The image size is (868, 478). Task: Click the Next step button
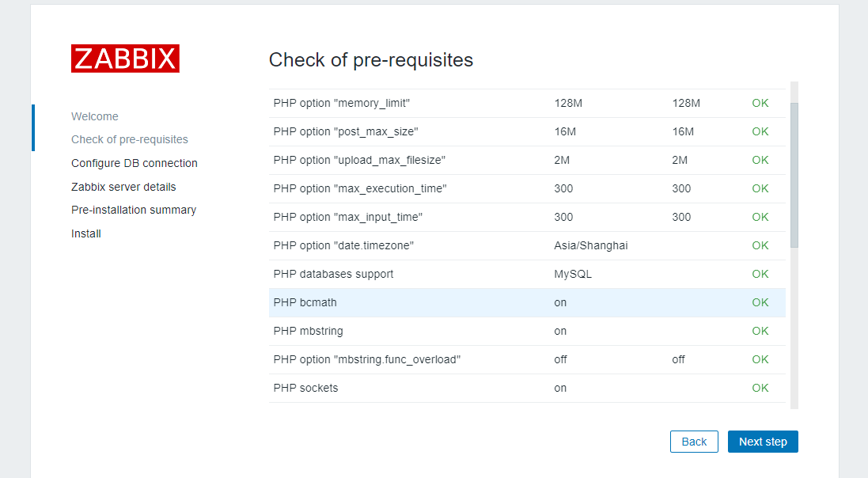(763, 442)
